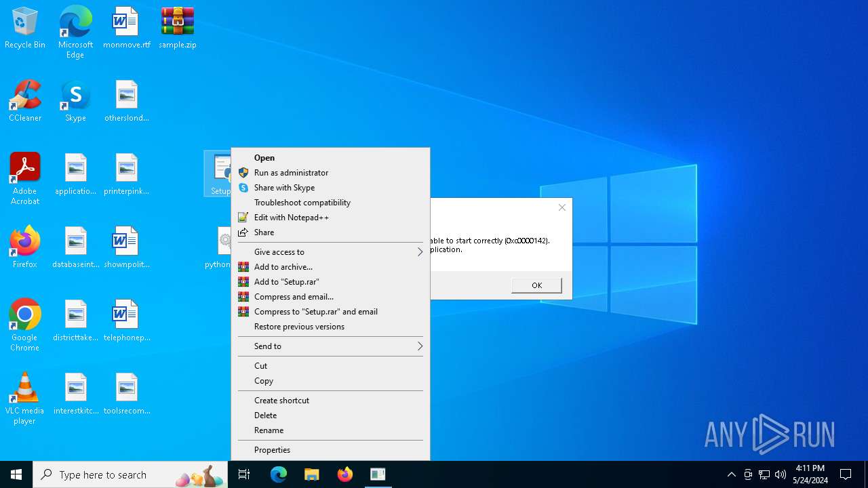This screenshot has height=488, width=868.
Task: Show hidden system tray icons
Action: point(732,474)
